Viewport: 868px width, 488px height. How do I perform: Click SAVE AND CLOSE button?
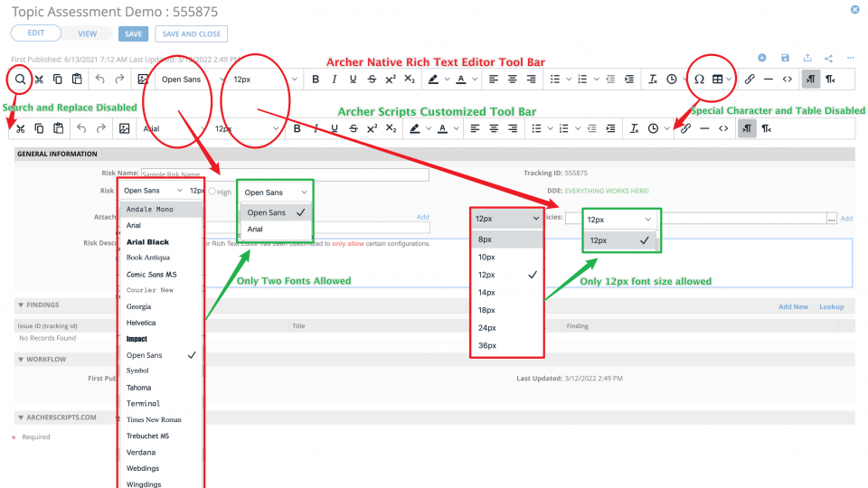click(x=191, y=33)
